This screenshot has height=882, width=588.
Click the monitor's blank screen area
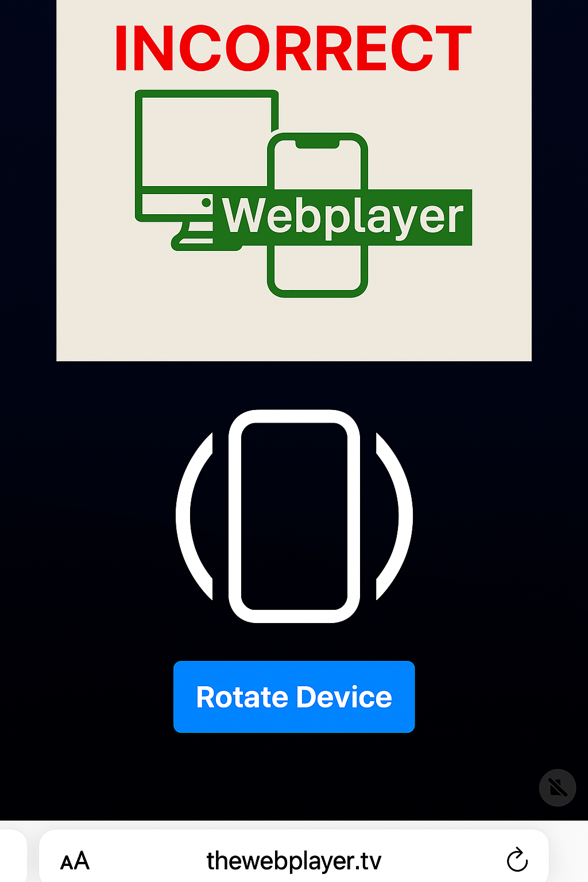(207, 141)
